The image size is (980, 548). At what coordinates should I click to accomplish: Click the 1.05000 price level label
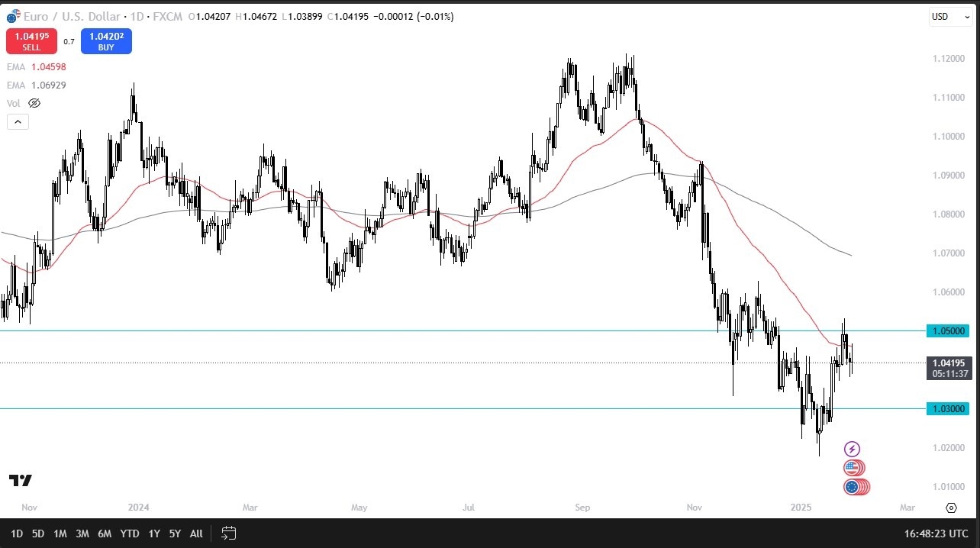tap(948, 330)
